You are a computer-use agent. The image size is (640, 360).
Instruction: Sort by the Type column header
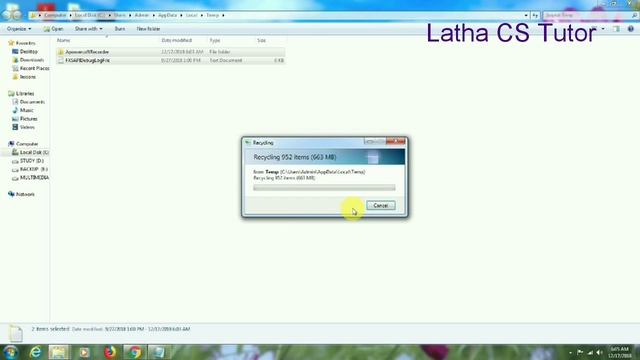coord(215,40)
